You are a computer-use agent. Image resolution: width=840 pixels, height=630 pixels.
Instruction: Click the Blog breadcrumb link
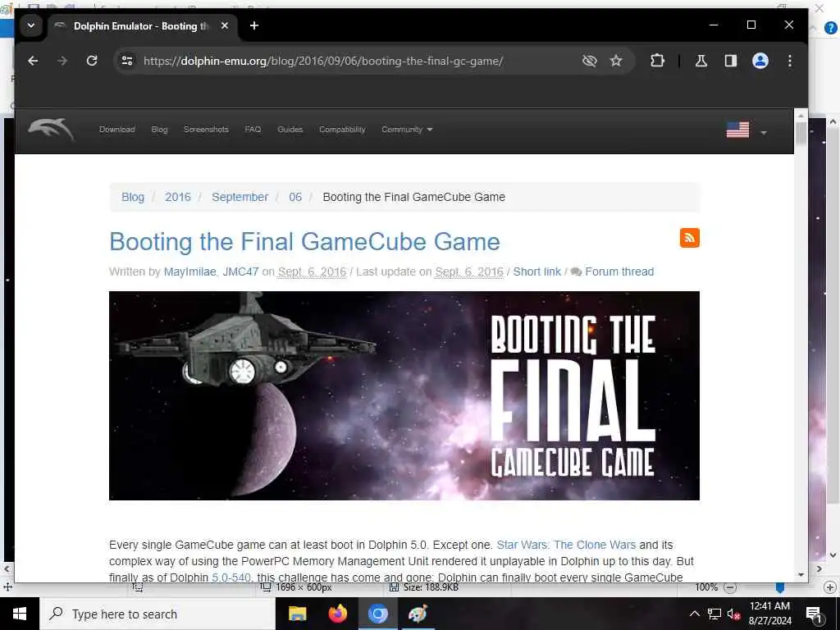click(x=133, y=197)
